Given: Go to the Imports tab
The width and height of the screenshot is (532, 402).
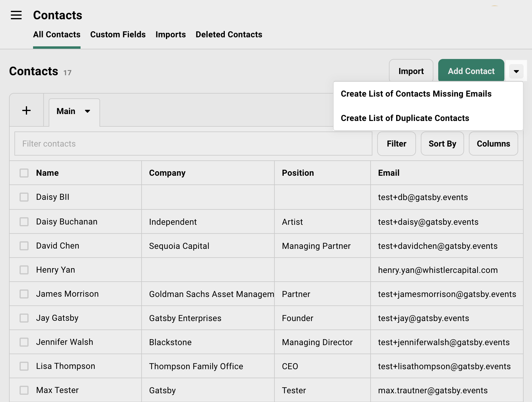Looking at the screenshot, I should 170,35.
